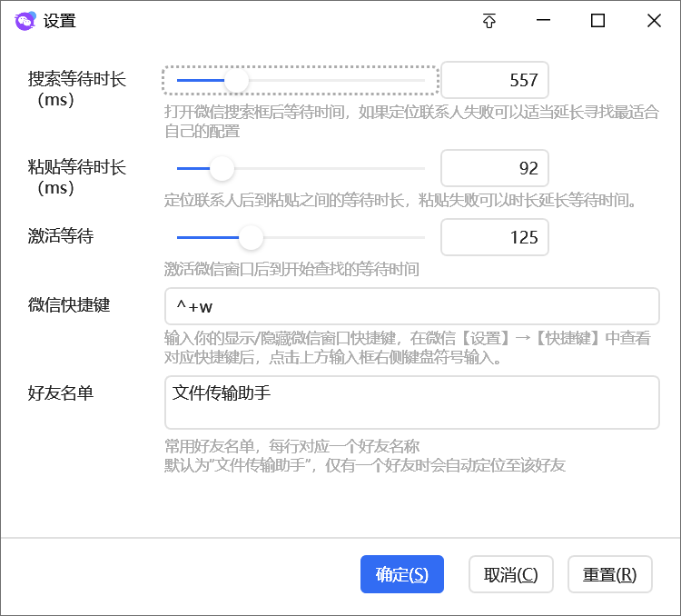
Task: Focus the 557 search wait value field
Action: 495,80
